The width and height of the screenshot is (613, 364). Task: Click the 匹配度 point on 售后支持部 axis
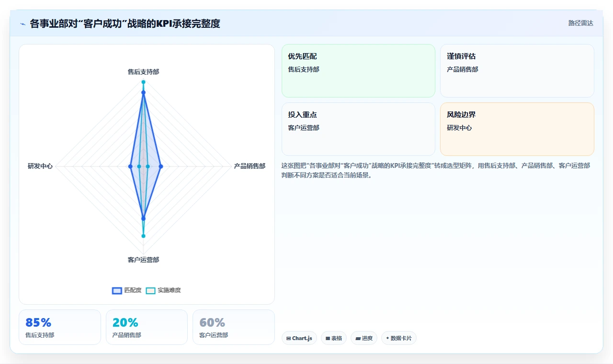143,92
